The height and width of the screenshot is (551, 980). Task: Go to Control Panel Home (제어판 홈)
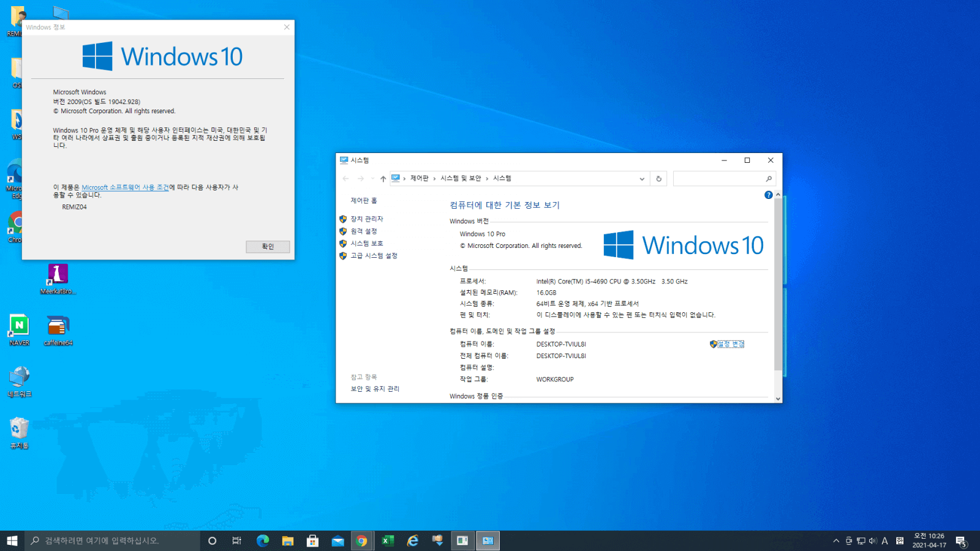click(364, 200)
